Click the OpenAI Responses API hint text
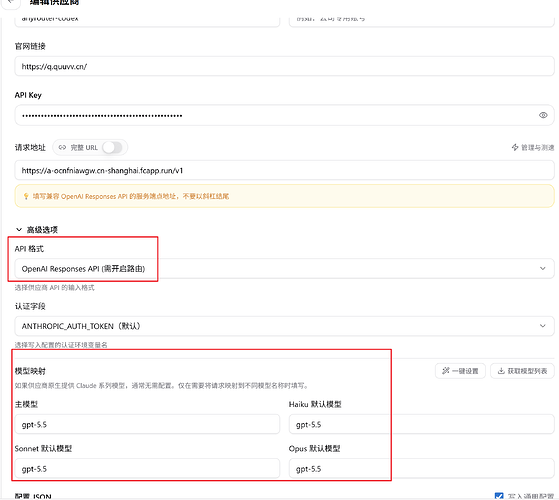This screenshot has width=559, height=500. tap(131, 196)
